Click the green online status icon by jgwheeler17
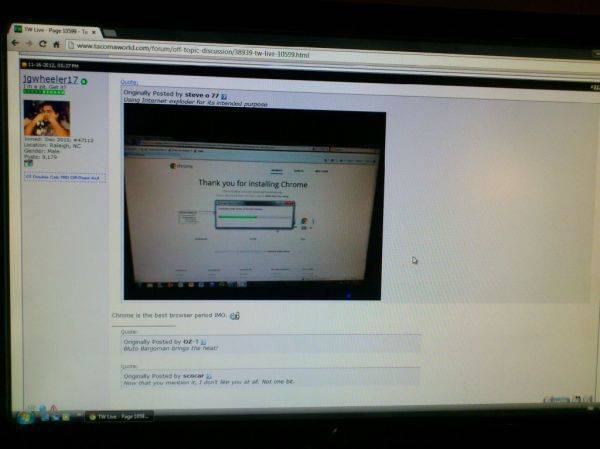Image resolution: width=600 pixels, height=449 pixels. [x=84, y=82]
